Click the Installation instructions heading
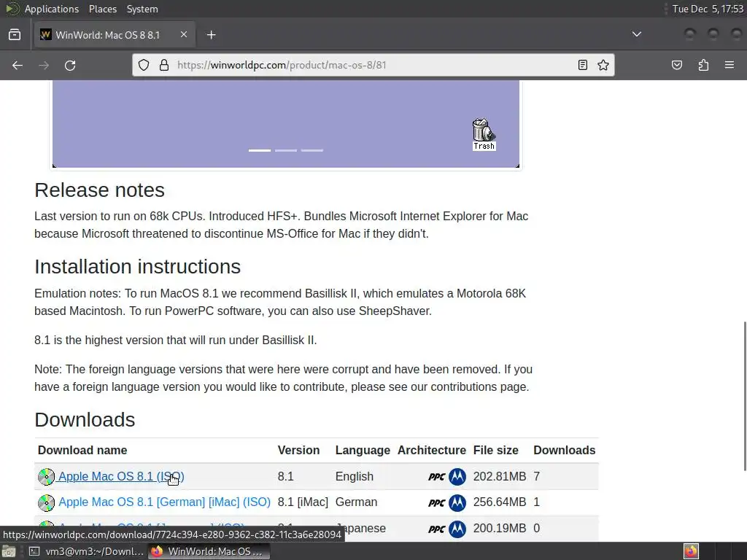This screenshot has height=560, width=747. pos(138,267)
